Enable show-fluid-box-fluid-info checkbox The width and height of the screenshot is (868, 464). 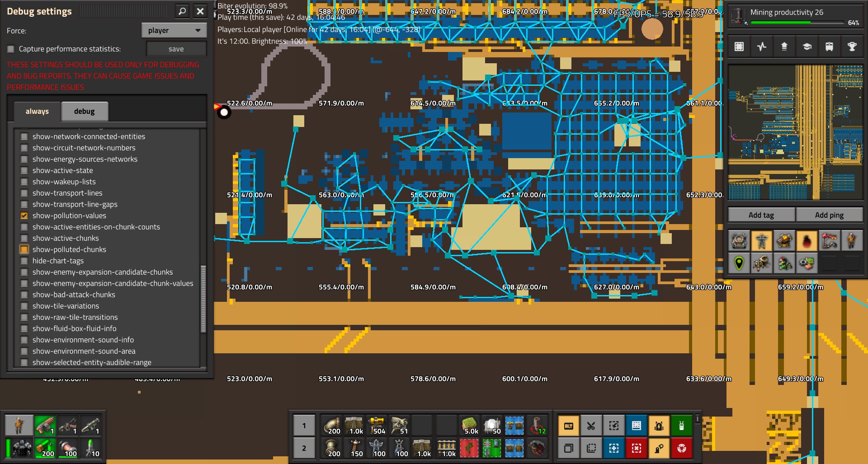point(24,328)
